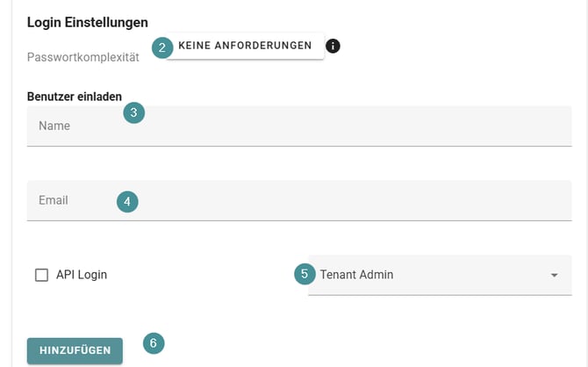Click the number 4 step marker

pyautogui.click(x=127, y=201)
